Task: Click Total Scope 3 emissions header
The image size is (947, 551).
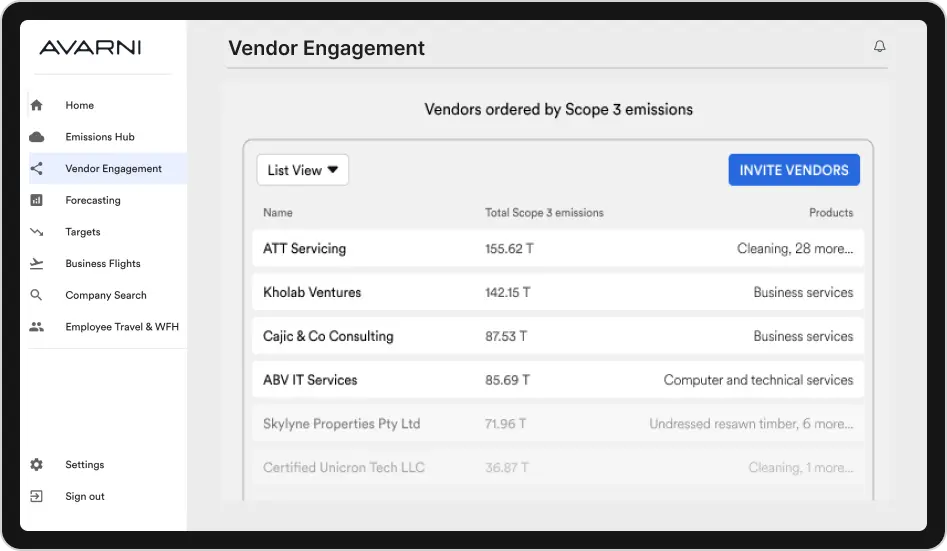Action: point(544,213)
